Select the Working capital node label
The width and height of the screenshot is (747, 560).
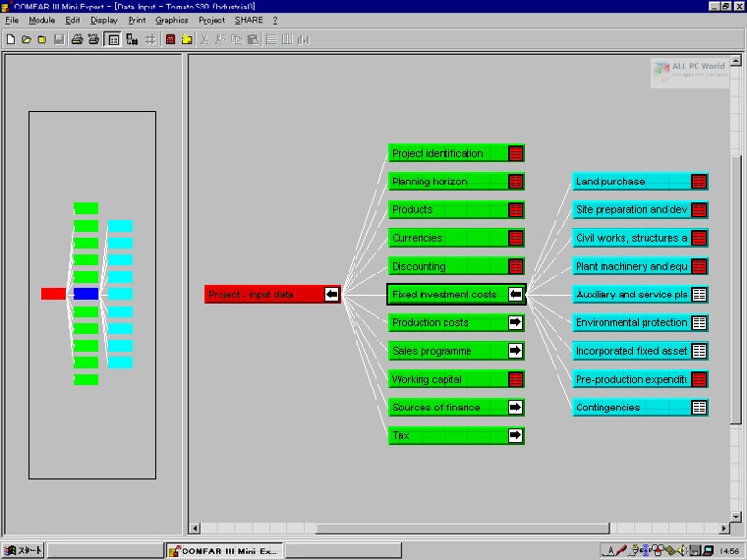point(427,379)
